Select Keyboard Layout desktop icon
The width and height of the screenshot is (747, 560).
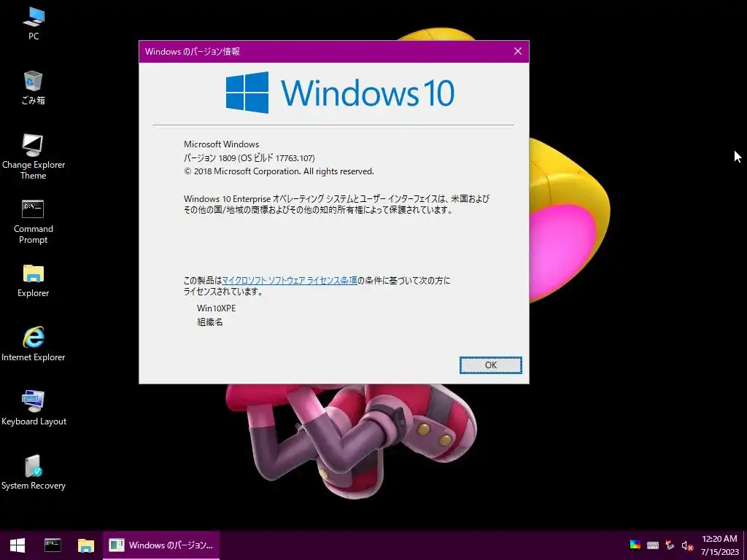pos(34,408)
